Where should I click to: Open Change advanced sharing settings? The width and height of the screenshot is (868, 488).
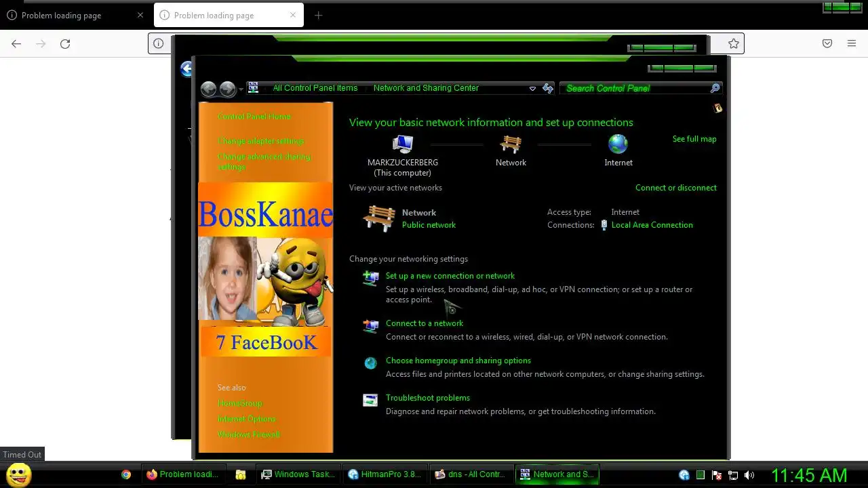[x=264, y=161]
